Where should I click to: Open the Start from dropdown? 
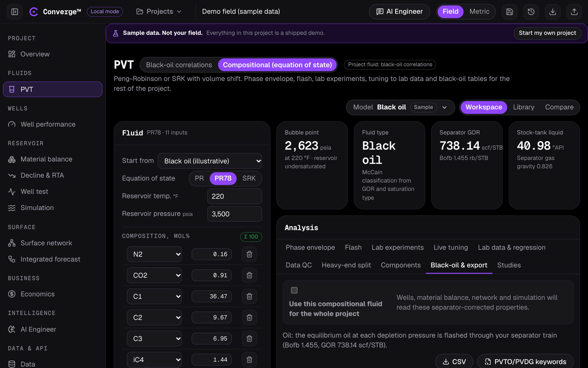(210, 161)
